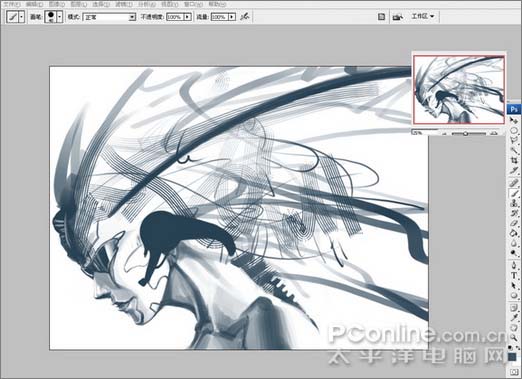The image size is (522, 379).
Task: Select the Brush tool in toolbox
Action: point(514,193)
